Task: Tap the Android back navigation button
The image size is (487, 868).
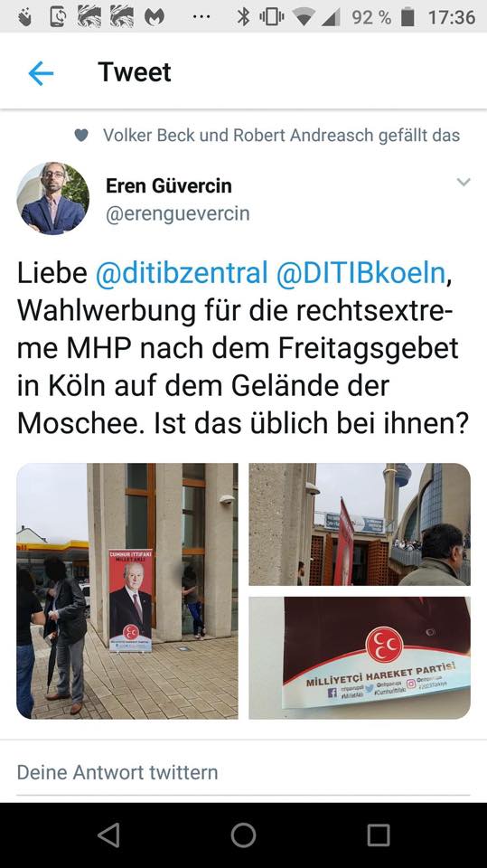Action: pos(108,835)
